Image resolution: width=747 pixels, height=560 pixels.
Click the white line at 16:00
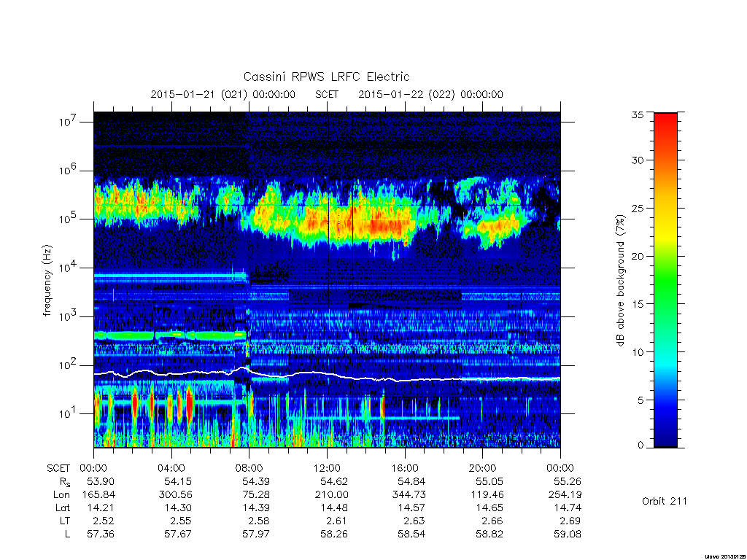[x=405, y=381]
